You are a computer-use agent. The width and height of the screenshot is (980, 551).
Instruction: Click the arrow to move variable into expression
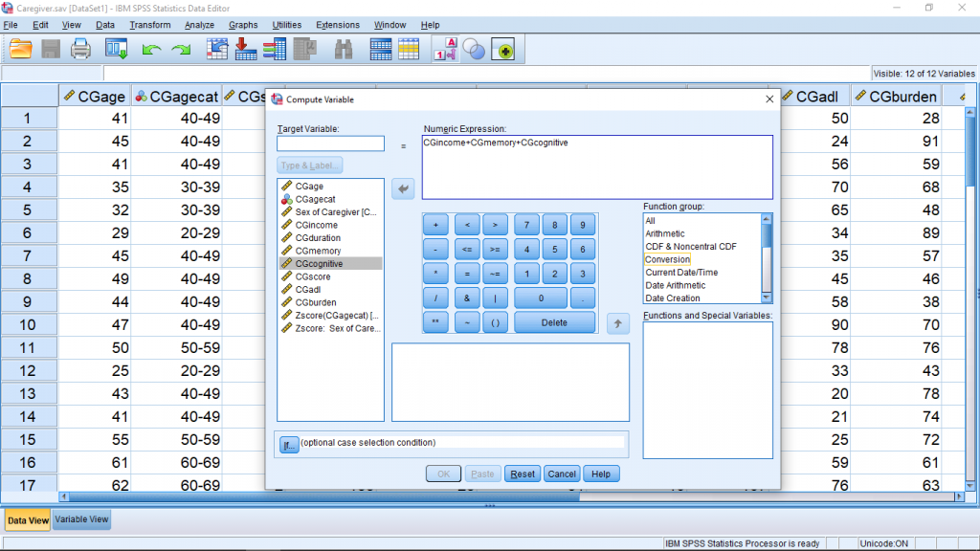404,189
